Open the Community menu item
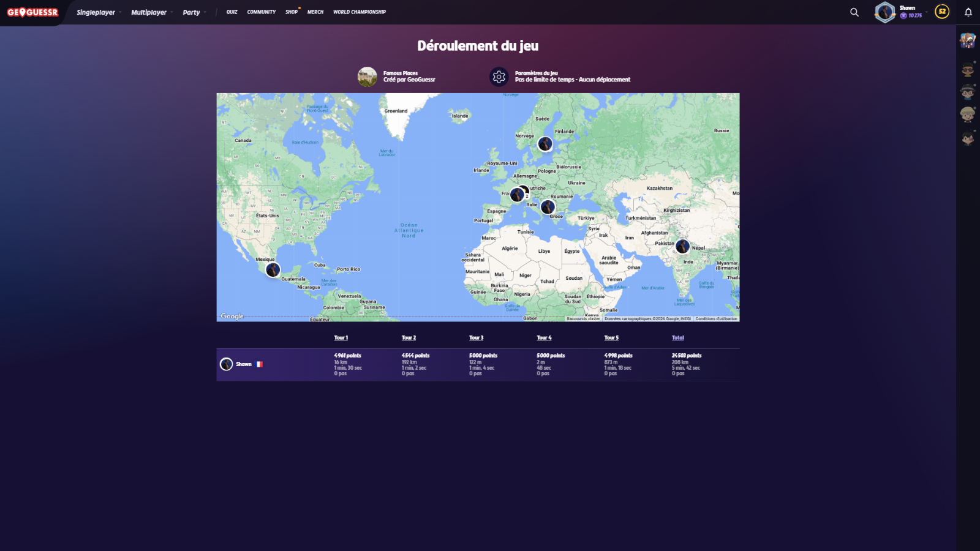 point(261,12)
